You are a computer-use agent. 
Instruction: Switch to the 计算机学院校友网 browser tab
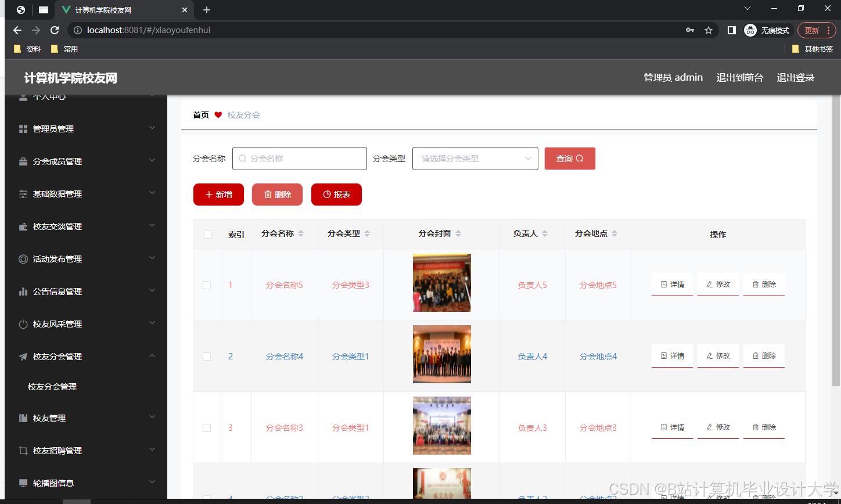[125, 10]
